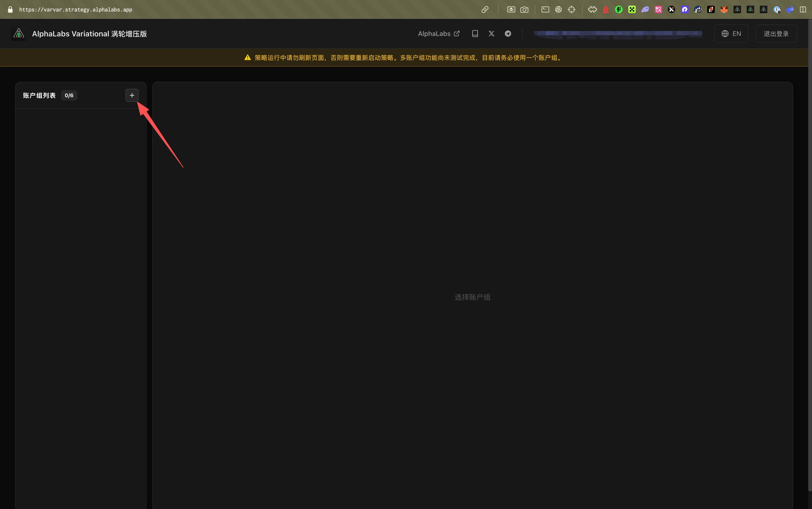Open the Phantom ghost extension icon
The width and height of the screenshot is (812, 509).
pos(645,9)
